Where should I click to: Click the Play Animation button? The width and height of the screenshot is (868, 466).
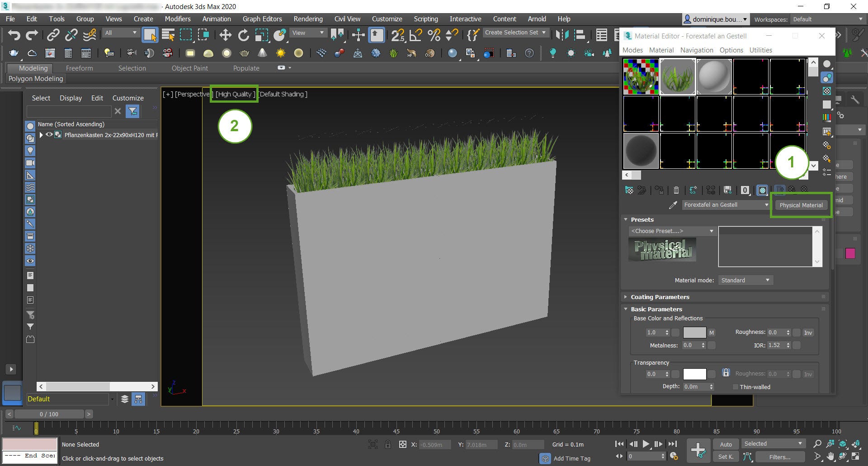tap(646, 444)
